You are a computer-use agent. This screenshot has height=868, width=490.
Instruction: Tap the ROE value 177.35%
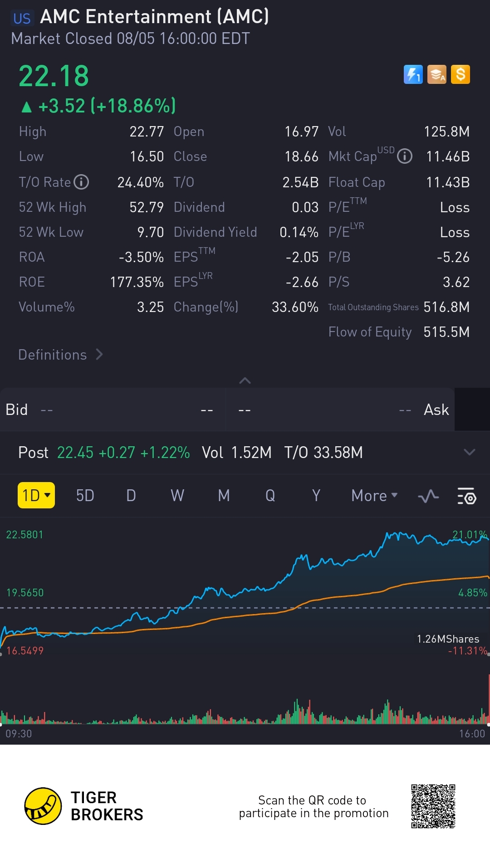point(137,282)
